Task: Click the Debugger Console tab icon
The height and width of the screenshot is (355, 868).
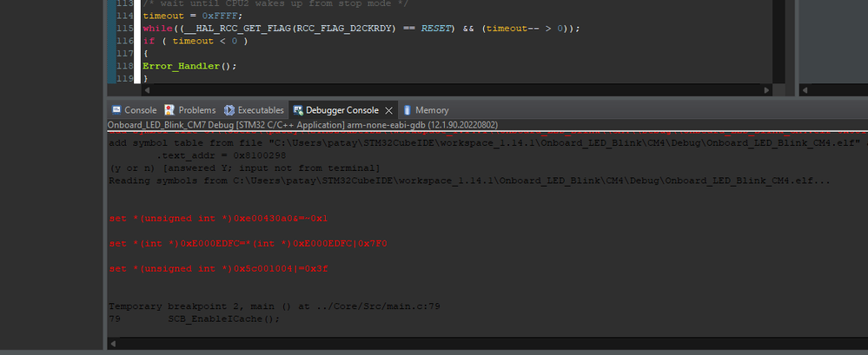Action: (298, 110)
